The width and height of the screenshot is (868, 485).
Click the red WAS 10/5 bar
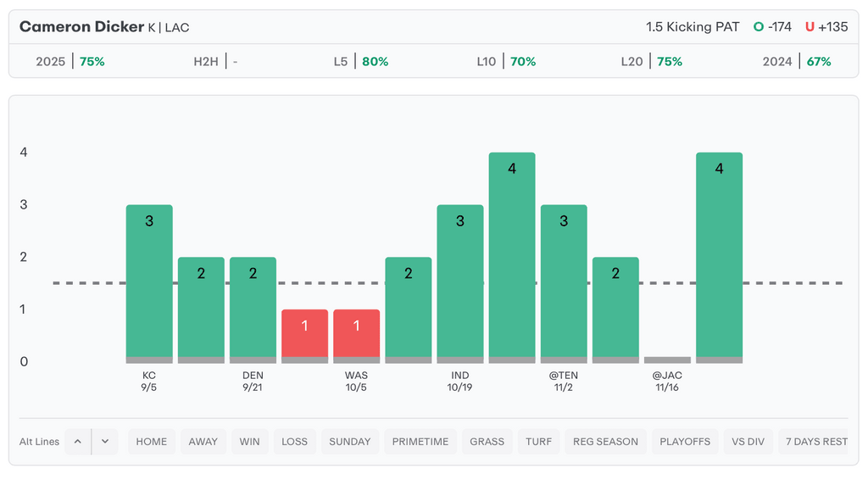(x=356, y=336)
